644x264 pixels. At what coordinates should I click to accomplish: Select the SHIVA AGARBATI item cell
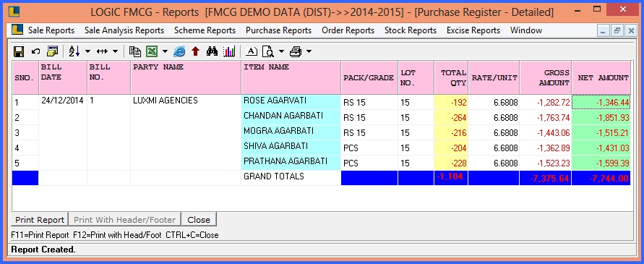[291, 148]
